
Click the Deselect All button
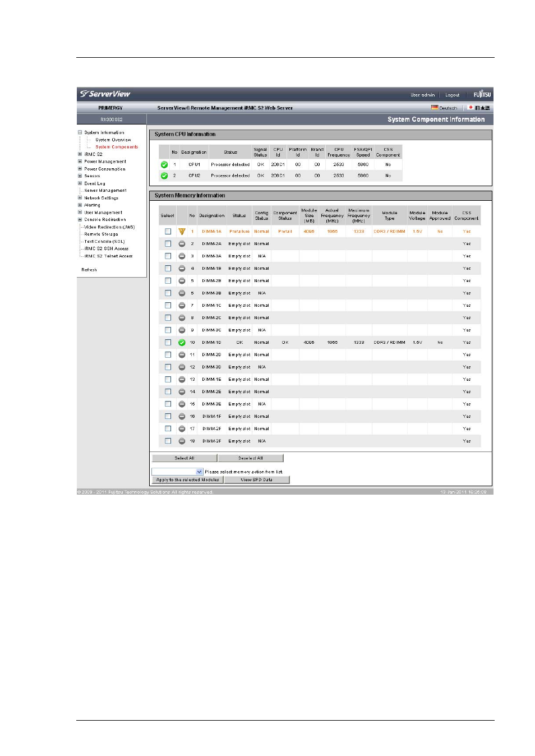tap(251, 458)
